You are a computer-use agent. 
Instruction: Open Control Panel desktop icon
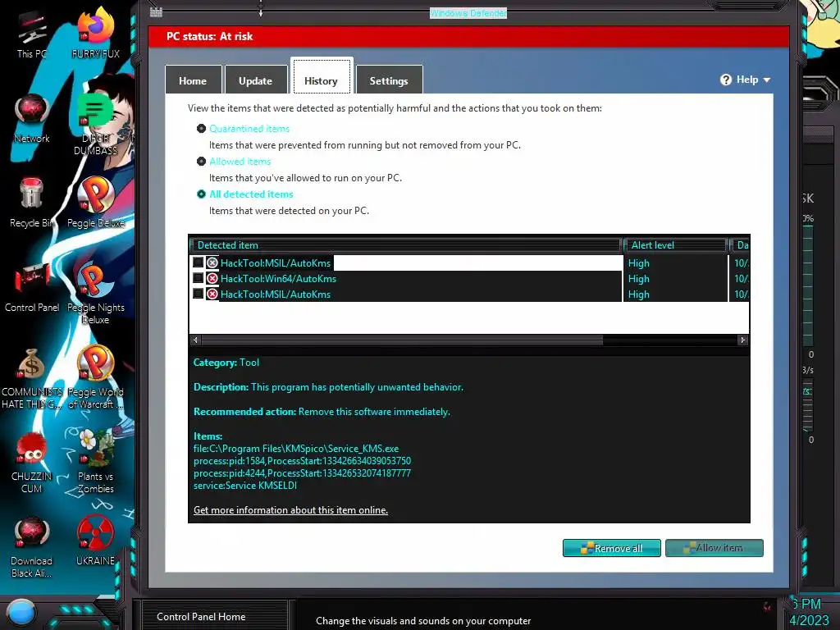32,287
